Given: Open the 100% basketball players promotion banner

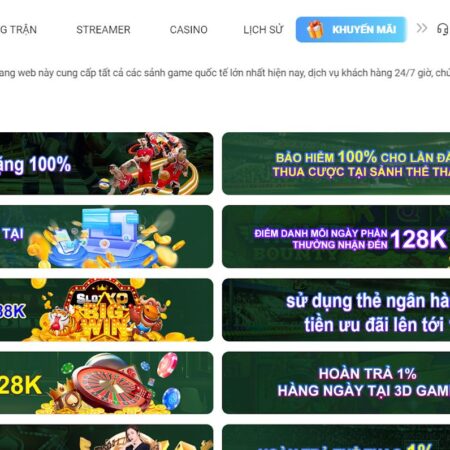Looking at the screenshot, I should [x=106, y=163].
